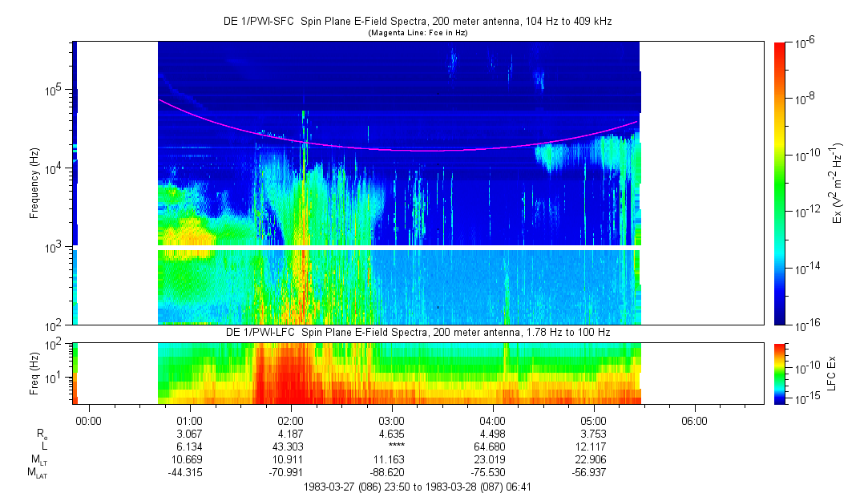Click the lower LFC Ex color bar
The height and width of the screenshot is (497, 868).
point(781,374)
